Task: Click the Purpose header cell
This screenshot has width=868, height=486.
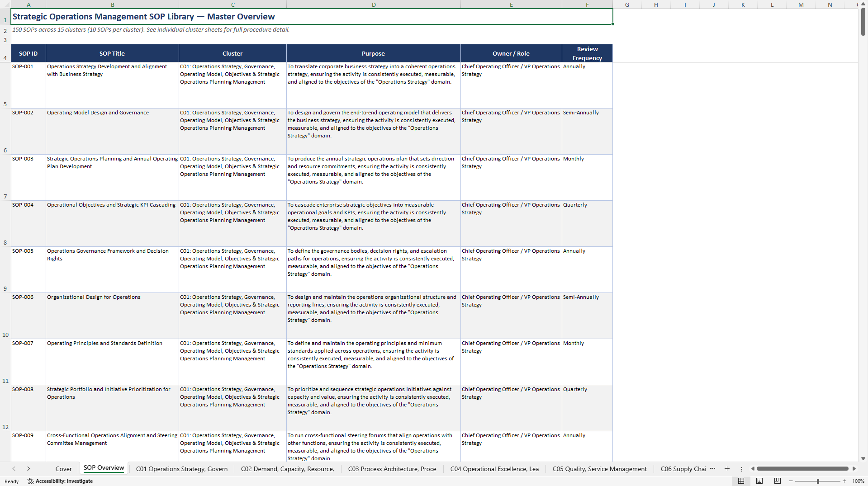Action: coord(374,53)
